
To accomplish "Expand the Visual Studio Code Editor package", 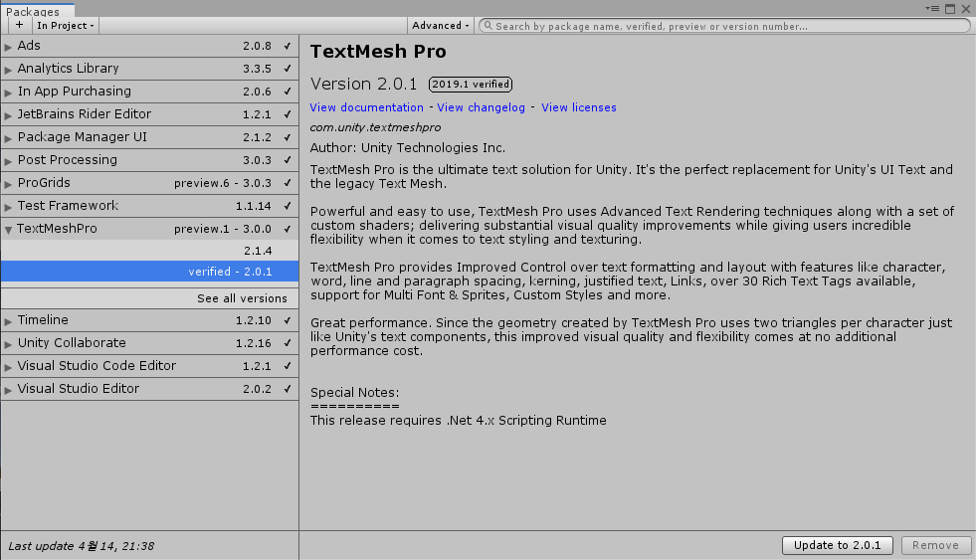I will tap(8, 366).
